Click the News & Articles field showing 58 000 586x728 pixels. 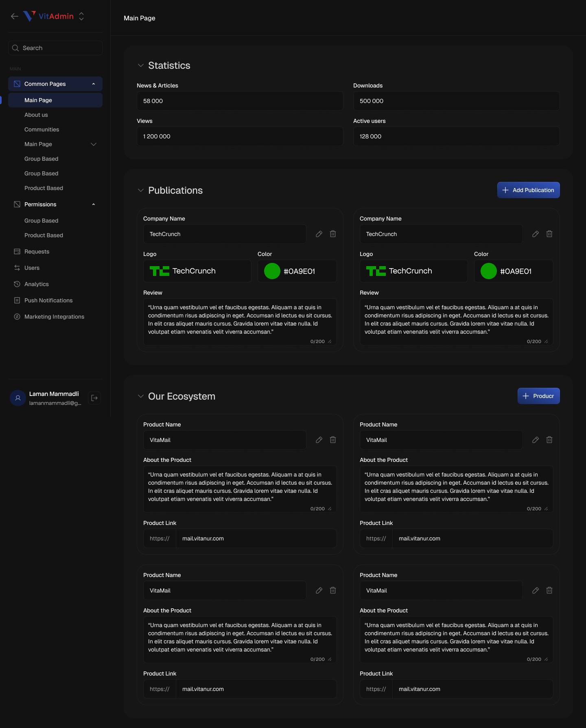[240, 101]
